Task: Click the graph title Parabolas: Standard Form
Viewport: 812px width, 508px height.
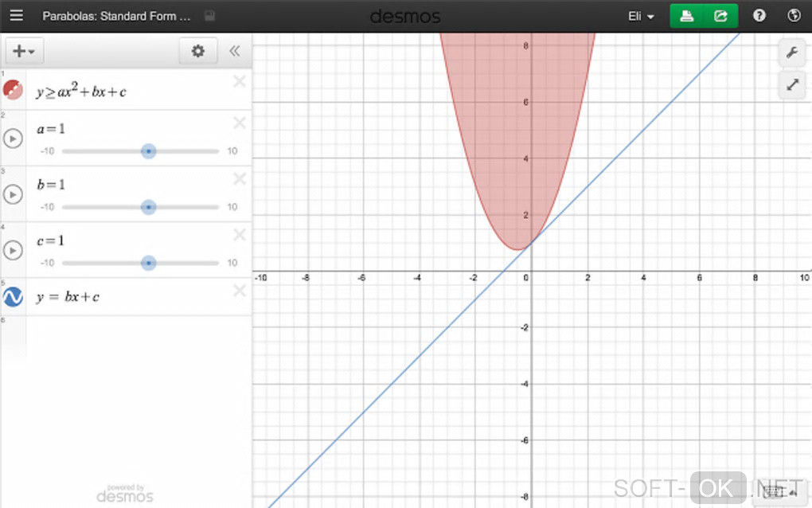Action: click(x=116, y=16)
